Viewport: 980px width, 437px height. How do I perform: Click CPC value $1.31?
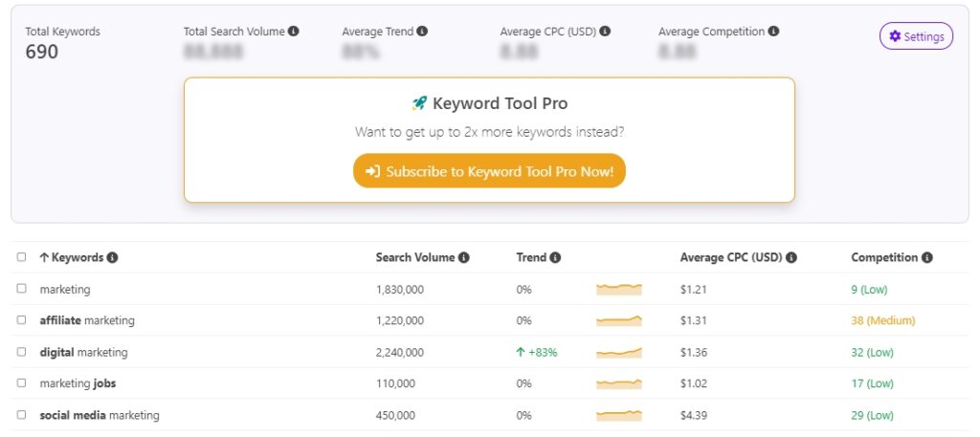[694, 321]
